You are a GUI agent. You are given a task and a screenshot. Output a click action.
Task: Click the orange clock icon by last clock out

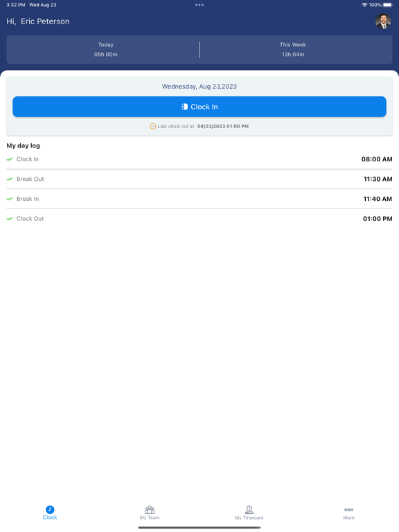click(152, 126)
